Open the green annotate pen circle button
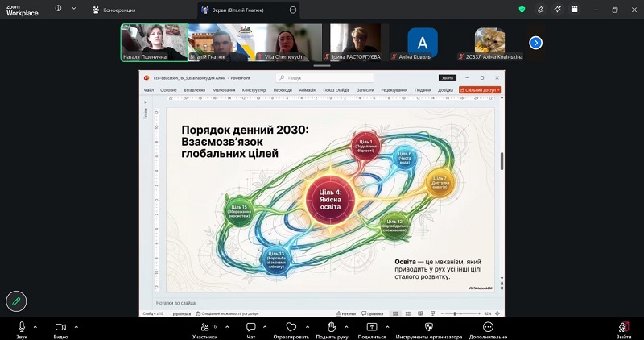Screen dimensions: 644x340 point(16,301)
